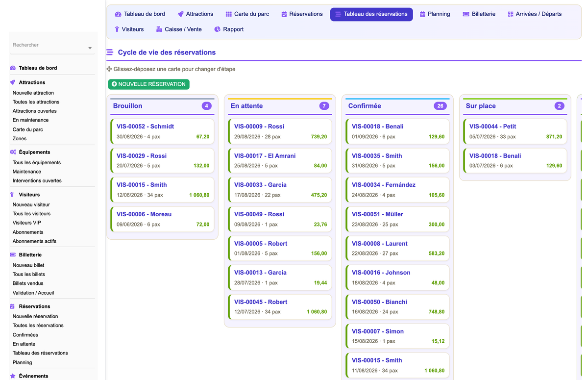Open Billets vendus sidebar link
Screen dimensions: 588x380
pyautogui.click(x=28, y=283)
